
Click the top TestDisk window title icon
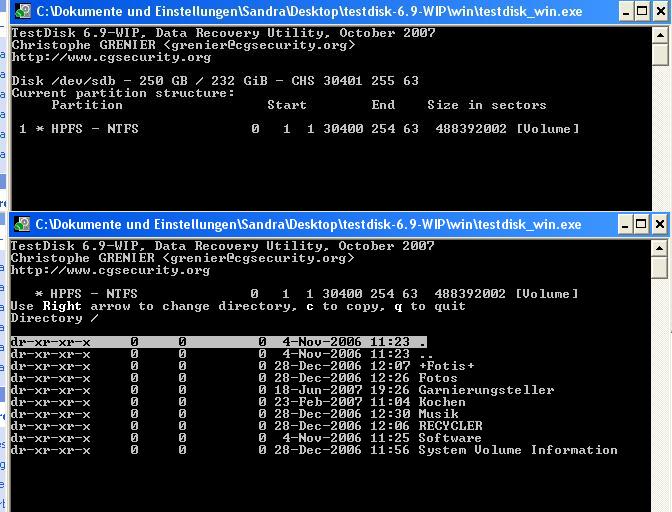click(x=22, y=11)
